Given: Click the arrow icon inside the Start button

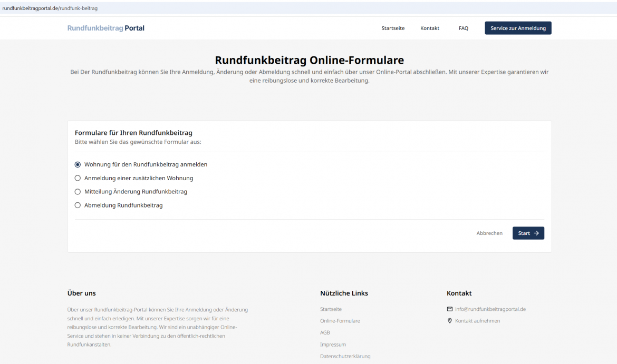Looking at the screenshot, I should click(535, 233).
